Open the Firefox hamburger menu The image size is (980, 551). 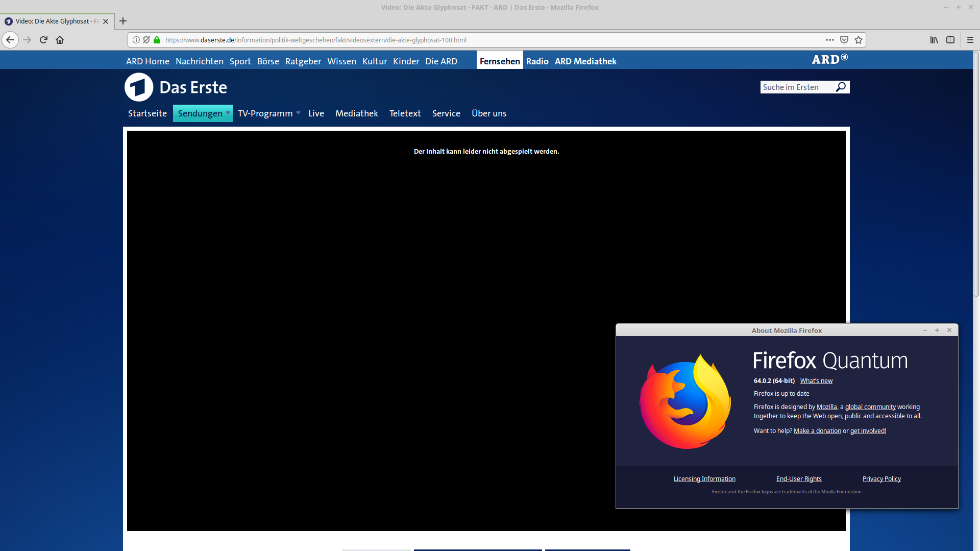point(970,40)
